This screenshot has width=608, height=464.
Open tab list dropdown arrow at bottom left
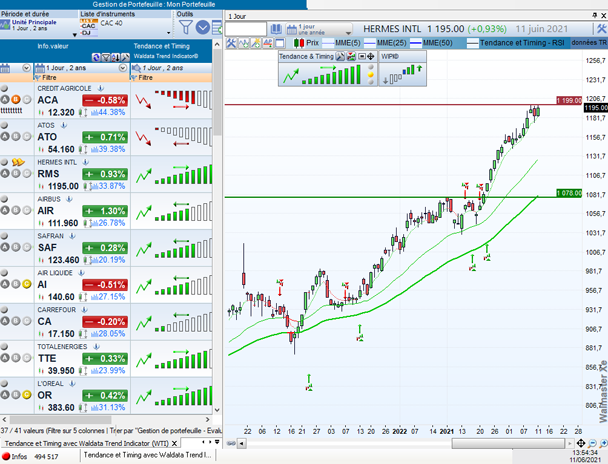[x=217, y=442]
